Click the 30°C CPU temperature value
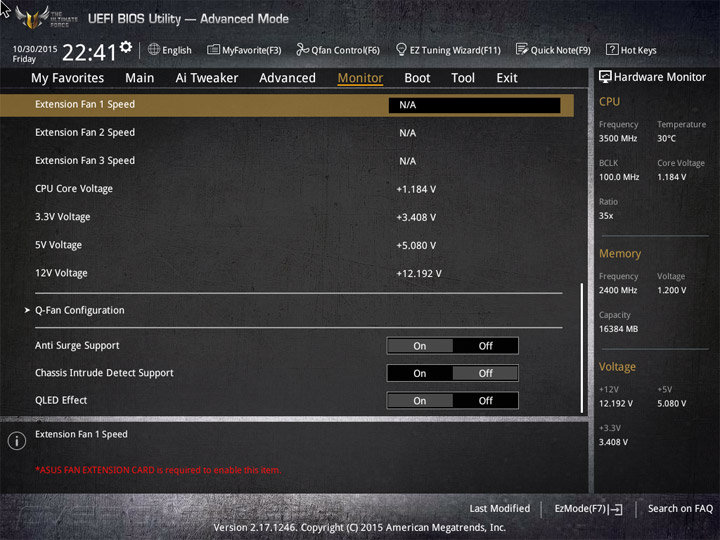Screen dimensions: 720x540 pyautogui.click(x=666, y=138)
